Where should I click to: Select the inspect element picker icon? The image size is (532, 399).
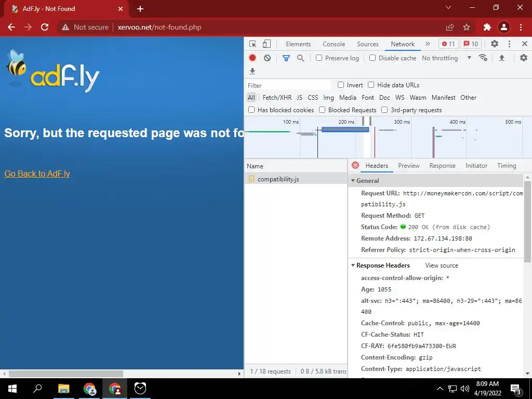point(252,44)
